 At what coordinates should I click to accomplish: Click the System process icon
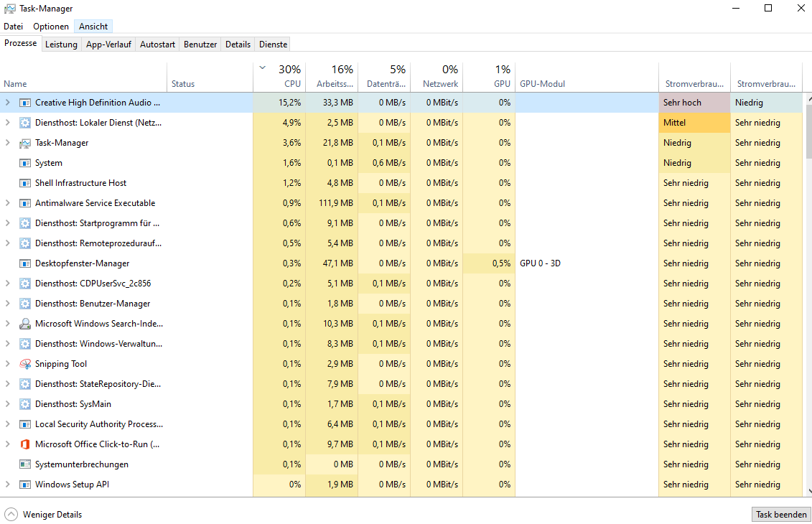point(25,163)
